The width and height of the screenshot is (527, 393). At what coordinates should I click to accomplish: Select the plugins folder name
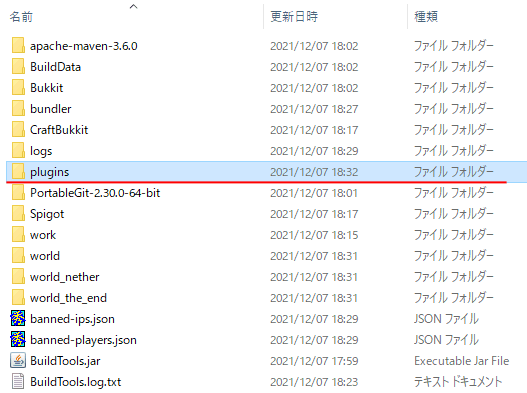49,172
